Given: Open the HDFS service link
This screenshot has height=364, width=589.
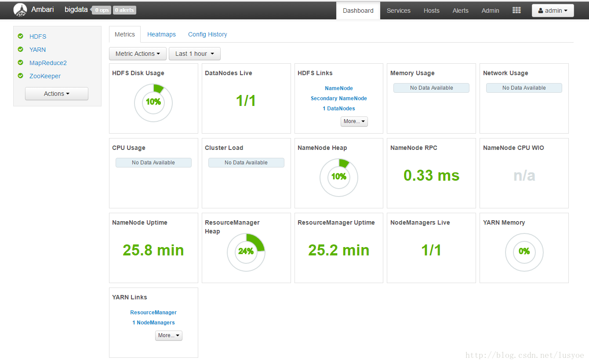Looking at the screenshot, I should pyautogui.click(x=38, y=36).
